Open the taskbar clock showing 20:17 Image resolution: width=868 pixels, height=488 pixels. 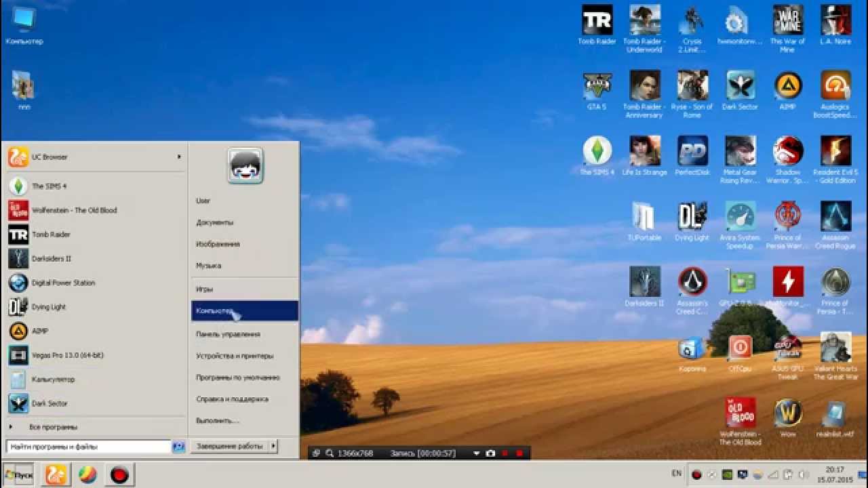(x=835, y=474)
